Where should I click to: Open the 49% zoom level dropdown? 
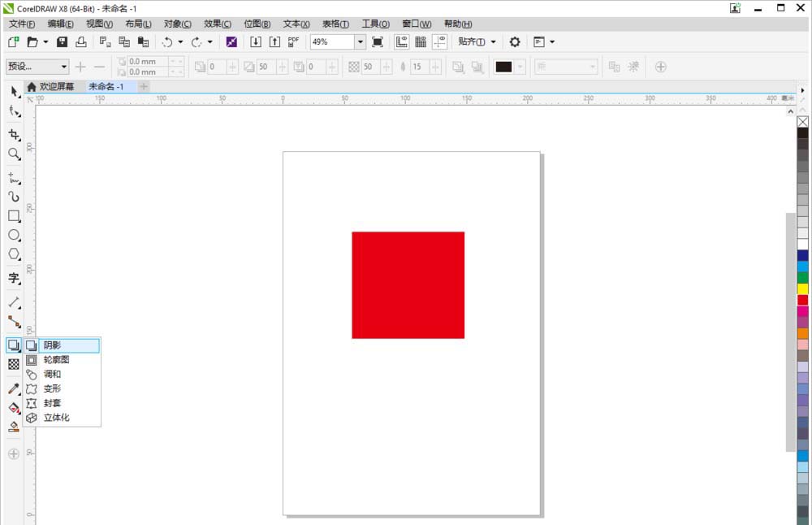point(360,41)
